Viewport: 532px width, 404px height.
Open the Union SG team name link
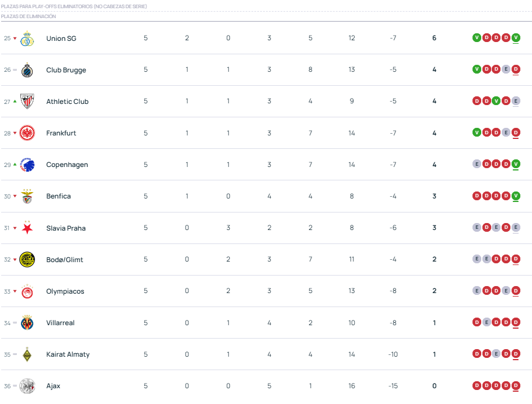coord(61,39)
